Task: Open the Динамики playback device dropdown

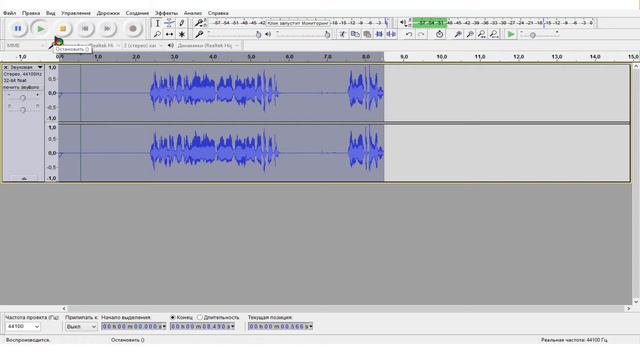Action: tap(208, 45)
